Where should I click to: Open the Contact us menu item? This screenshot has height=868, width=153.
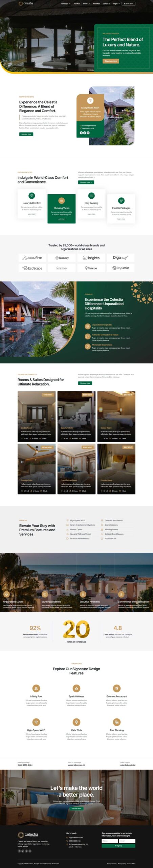tap(107, 4)
